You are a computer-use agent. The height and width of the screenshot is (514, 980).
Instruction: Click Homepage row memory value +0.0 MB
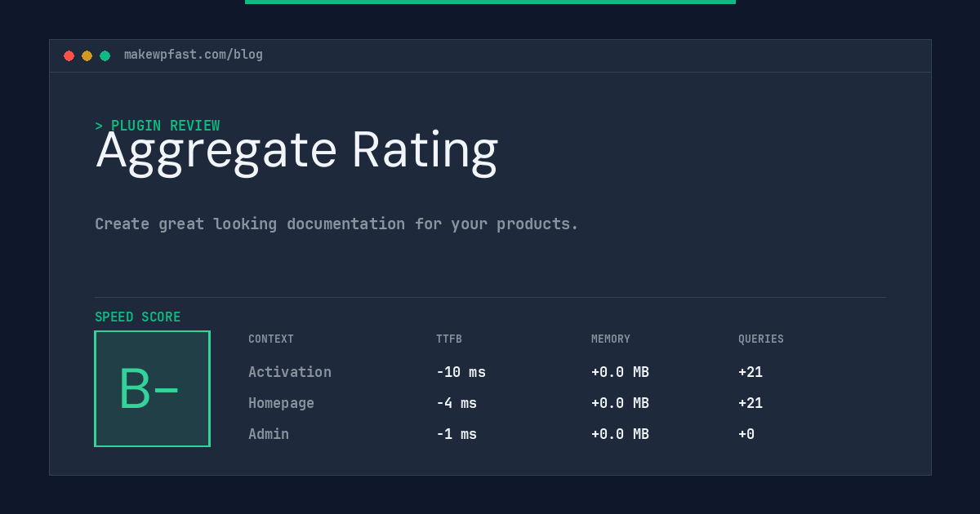(x=620, y=403)
